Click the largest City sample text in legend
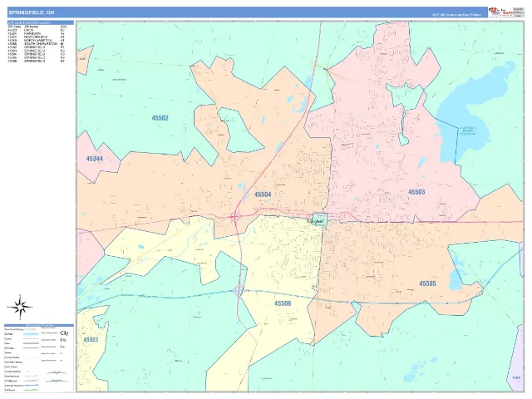 click(64, 333)
